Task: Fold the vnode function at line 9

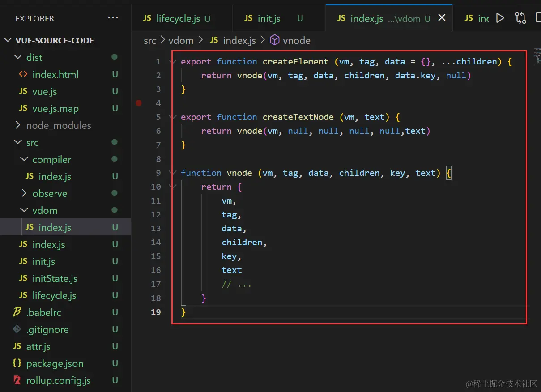Action: [173, 173]
